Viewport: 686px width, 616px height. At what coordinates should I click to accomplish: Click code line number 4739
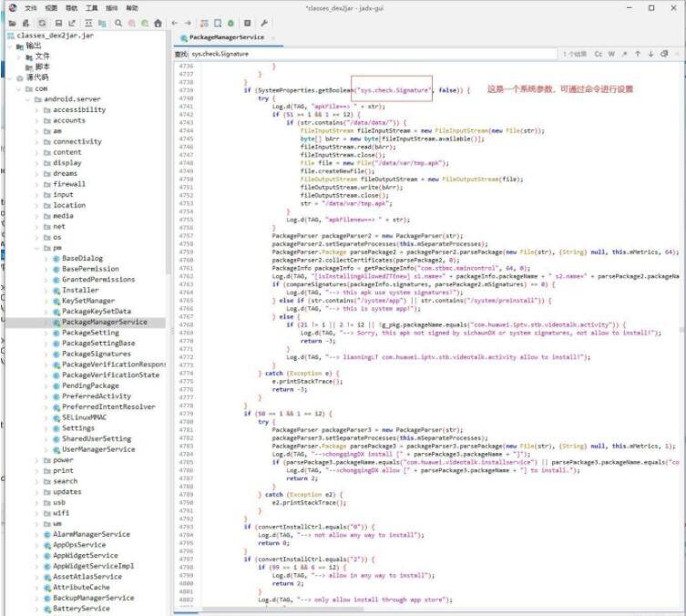pos(186,90)
